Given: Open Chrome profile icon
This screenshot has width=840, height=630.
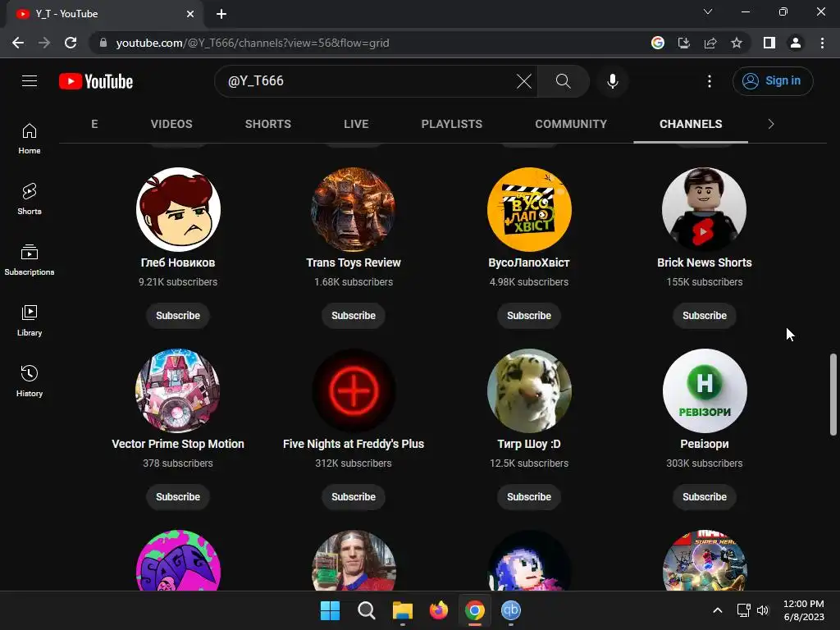Looking at the screenshot, I should point(796,43).
